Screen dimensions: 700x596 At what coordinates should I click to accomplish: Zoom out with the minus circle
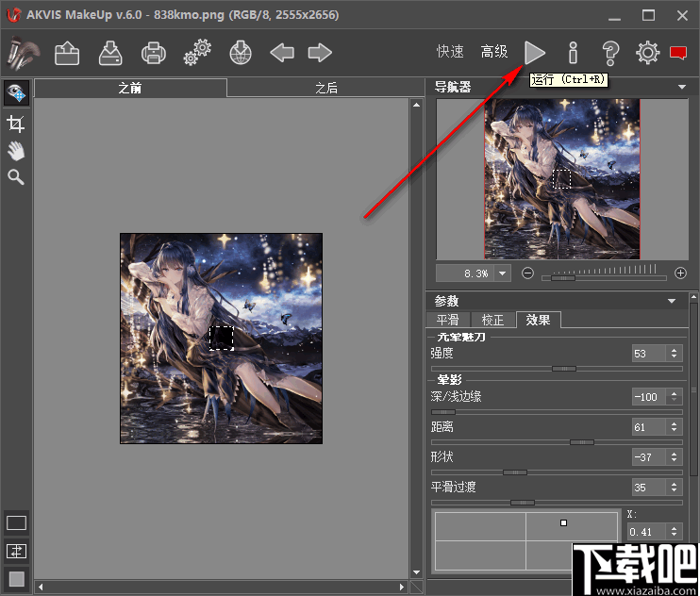coord(527,273)
